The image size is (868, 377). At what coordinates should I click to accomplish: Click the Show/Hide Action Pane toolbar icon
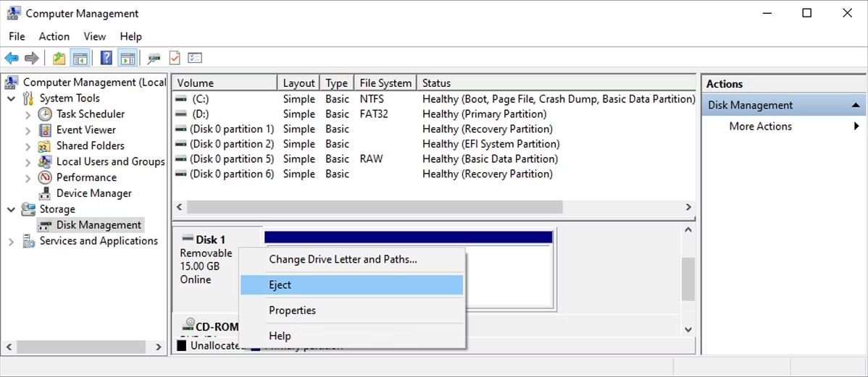(x=128, y=57)
